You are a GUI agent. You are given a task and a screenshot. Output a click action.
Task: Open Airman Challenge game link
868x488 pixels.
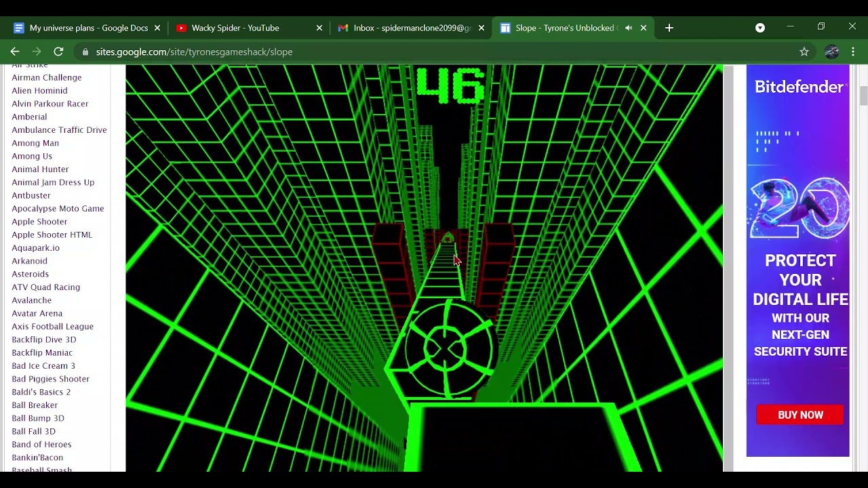pyautogui.click(x=47, y=77)
